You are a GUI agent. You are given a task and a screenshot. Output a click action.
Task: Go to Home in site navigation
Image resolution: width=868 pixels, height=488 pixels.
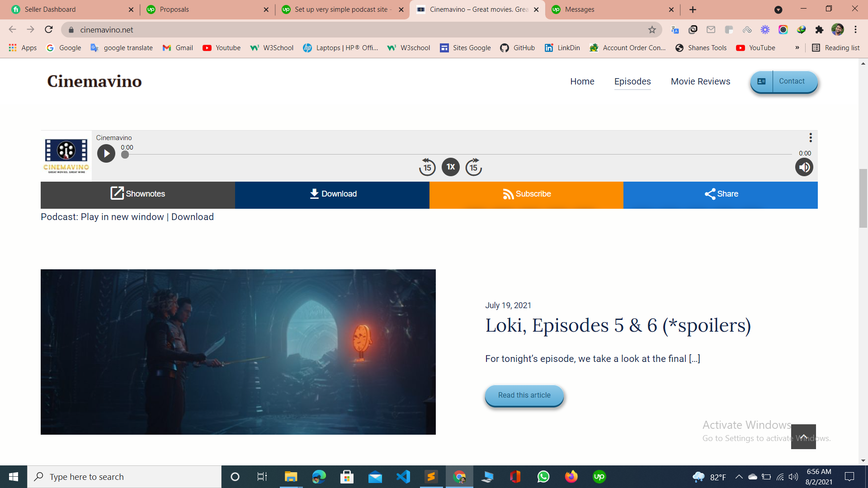click(x=582, y=81)
